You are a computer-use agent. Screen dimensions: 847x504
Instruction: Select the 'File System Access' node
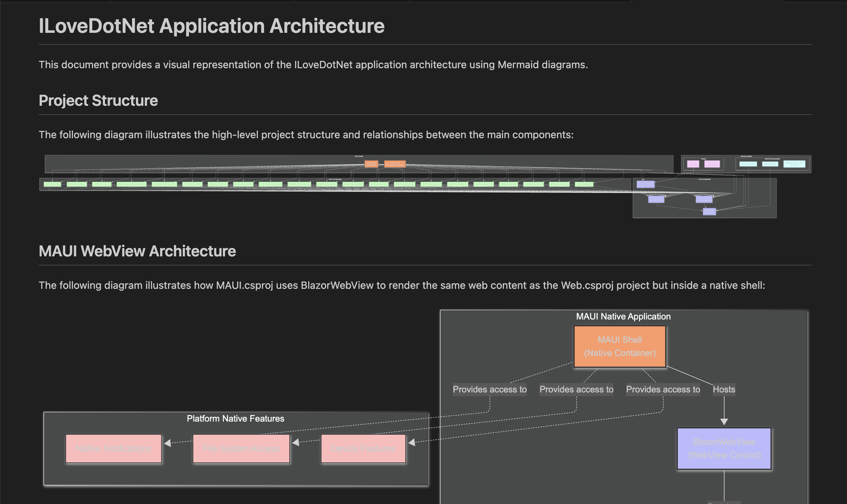coord(241,449)
